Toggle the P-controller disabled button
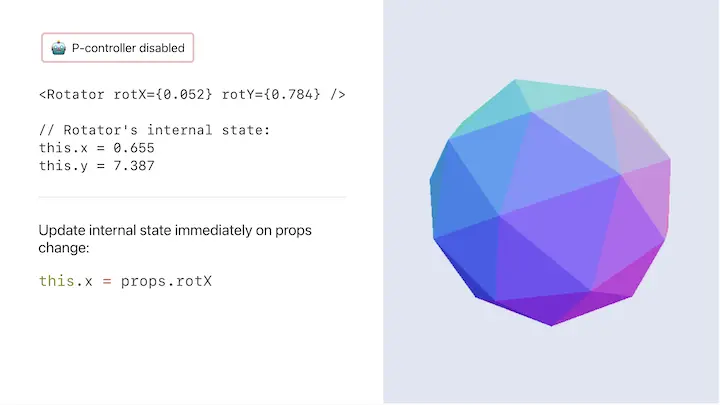This screenshot has width=720, height=405. coord(118,48)
